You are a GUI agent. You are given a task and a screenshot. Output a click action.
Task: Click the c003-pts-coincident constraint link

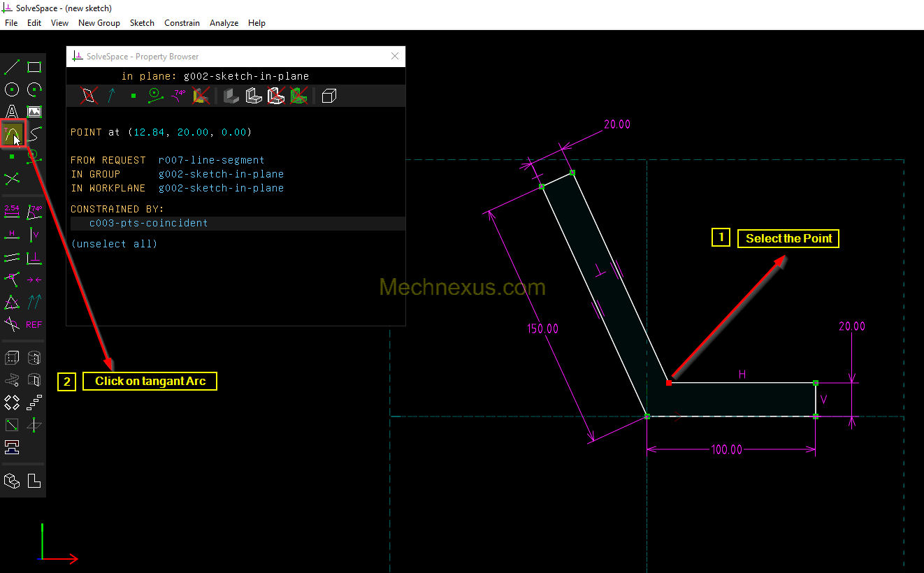[x=148, y=224]
